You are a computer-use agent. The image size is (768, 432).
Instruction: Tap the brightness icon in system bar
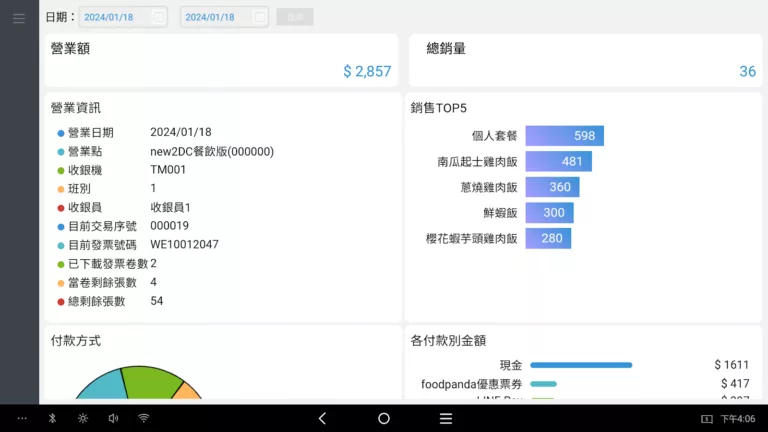[x=82, y=418]
